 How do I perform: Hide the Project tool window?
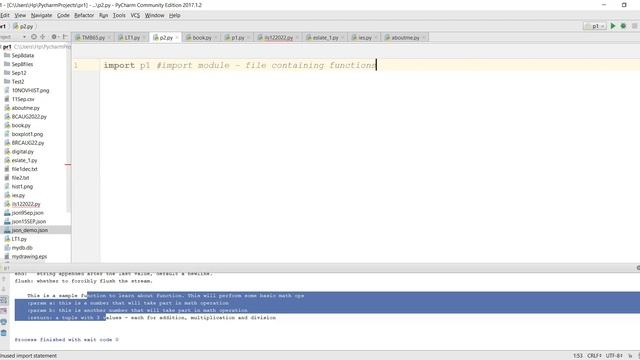pos(64,37)
